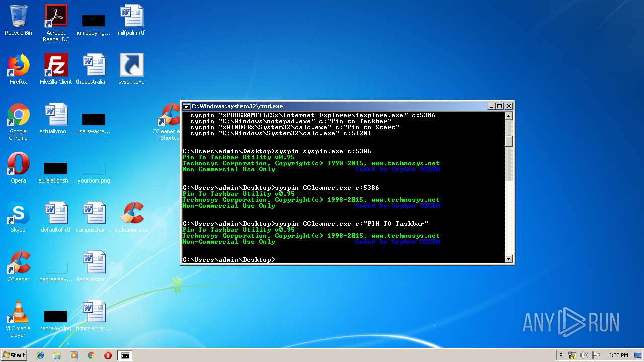Click text 'syspin syspin.exe c:5386'
Viewport: 644px width, 362px height.
click(323, 151)
